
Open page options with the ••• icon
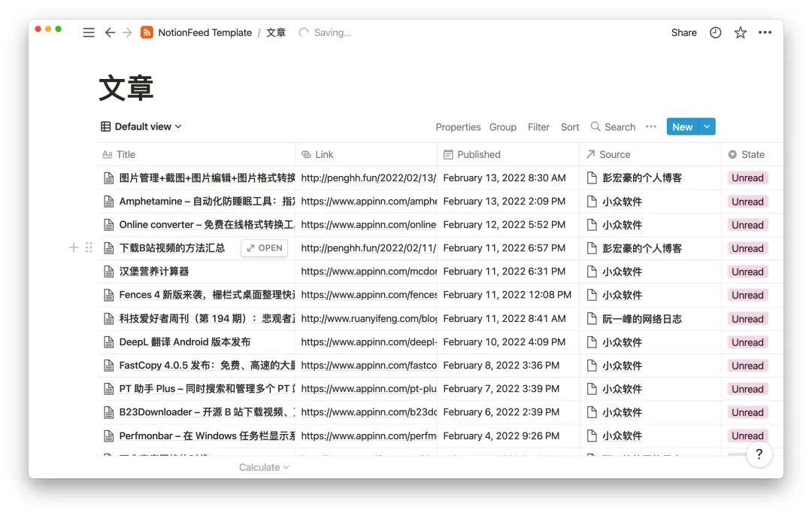click(x=766, y=32)
